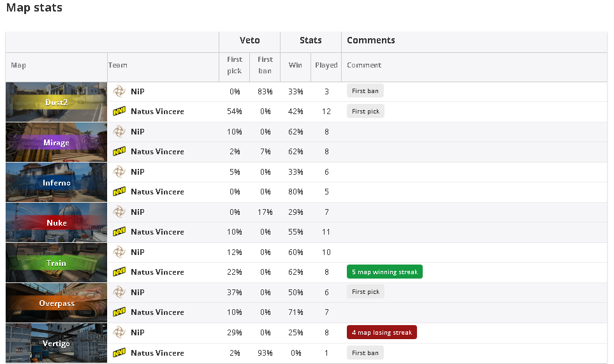Open the Mirage map thumbnail

pyautogui.click(x=56, y=142)
